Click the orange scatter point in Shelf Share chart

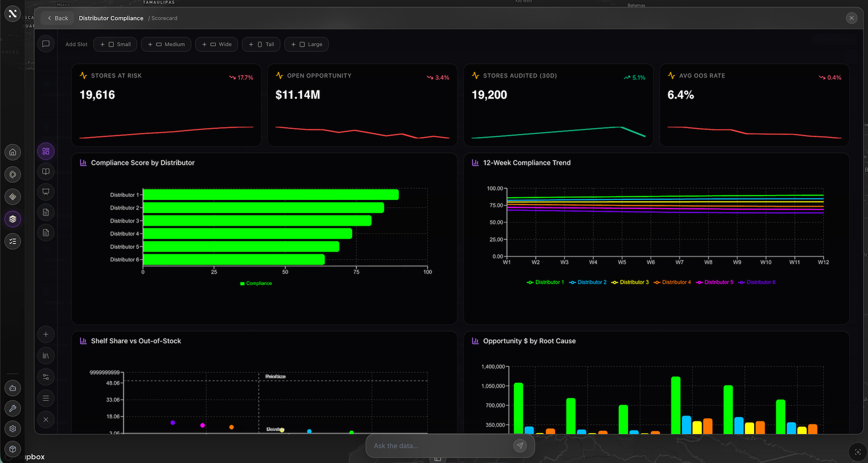click(x=231, y=427)
